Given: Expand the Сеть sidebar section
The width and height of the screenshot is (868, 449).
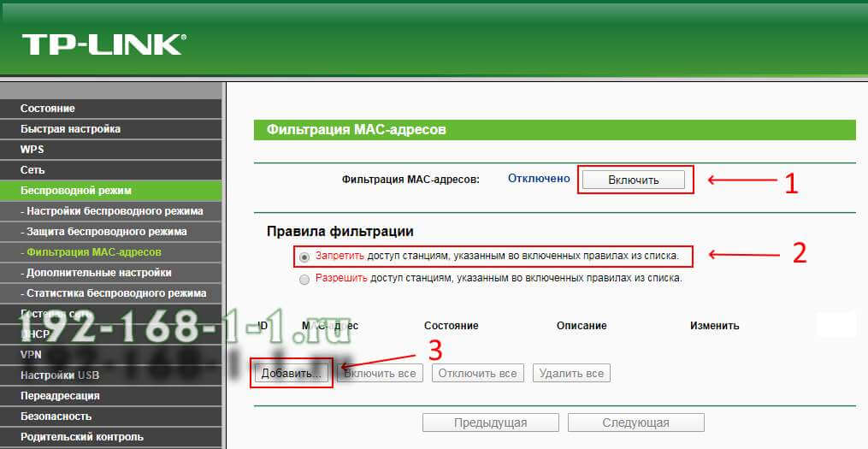Looking at the screenshot, I should tap(32, 170).
